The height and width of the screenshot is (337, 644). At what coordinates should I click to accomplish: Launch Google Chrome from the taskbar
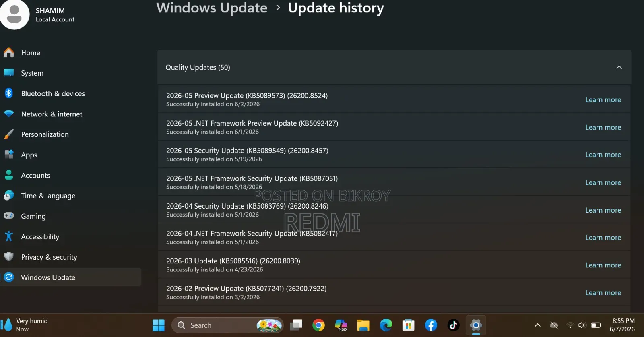pos(318,325)
